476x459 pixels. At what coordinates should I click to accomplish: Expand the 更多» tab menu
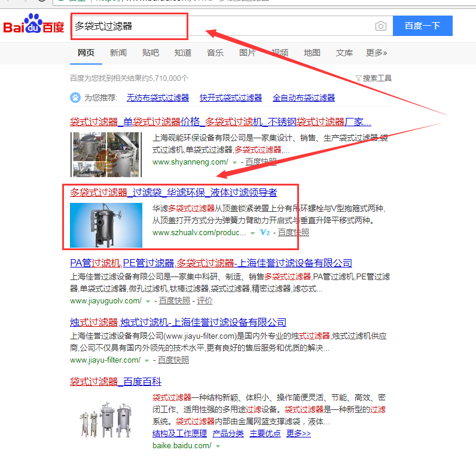coord(376,53)
